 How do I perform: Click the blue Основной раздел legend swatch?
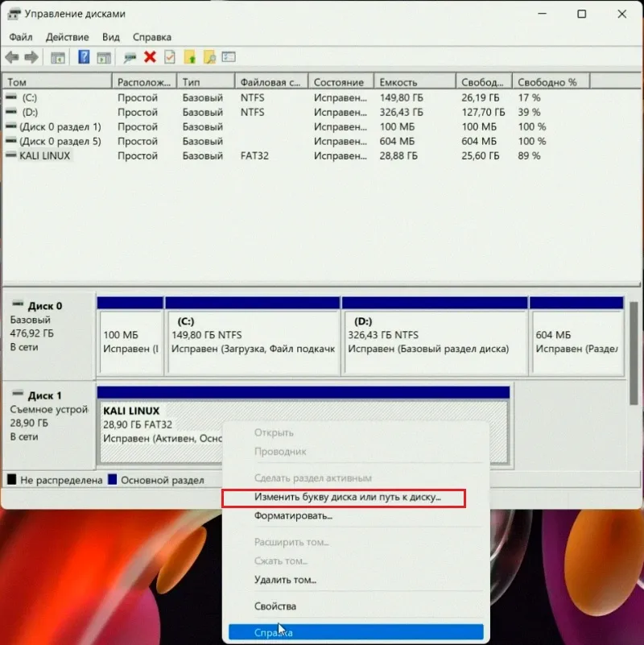(112, 479)
